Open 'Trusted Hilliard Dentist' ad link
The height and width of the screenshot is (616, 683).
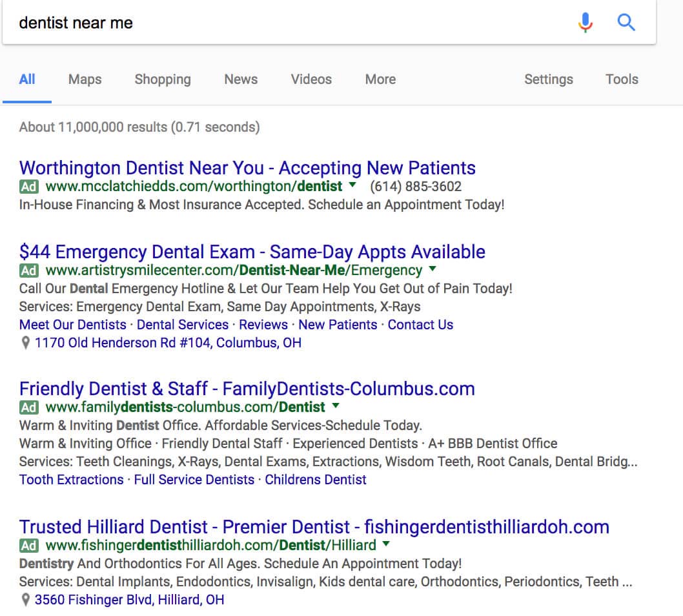tap(314, 527)
